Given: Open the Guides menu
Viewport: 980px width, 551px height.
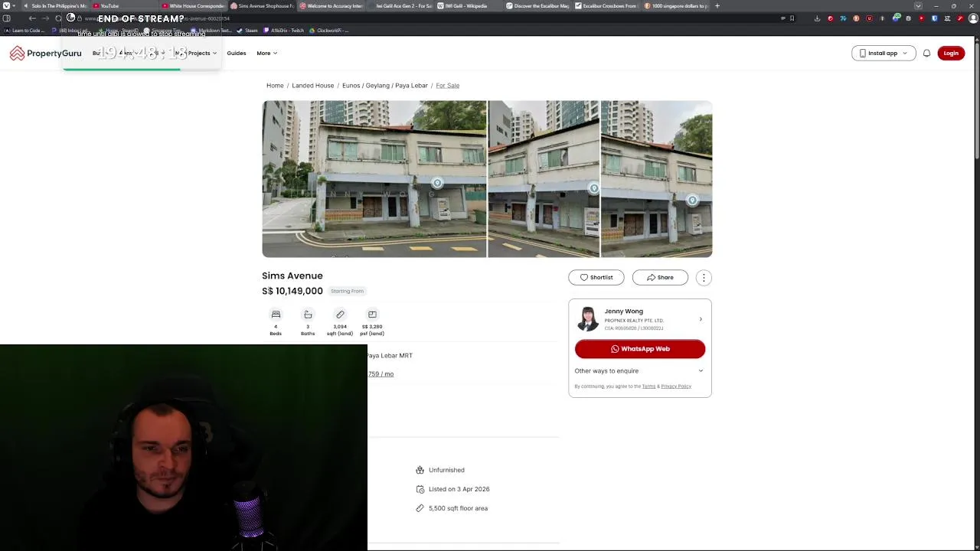Looking at the screenshot, I should (x=236, y=53).
